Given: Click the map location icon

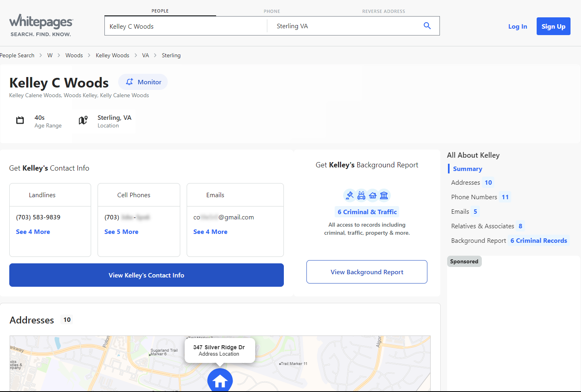Looking at the screenshot, I should [x=83, y=120].
